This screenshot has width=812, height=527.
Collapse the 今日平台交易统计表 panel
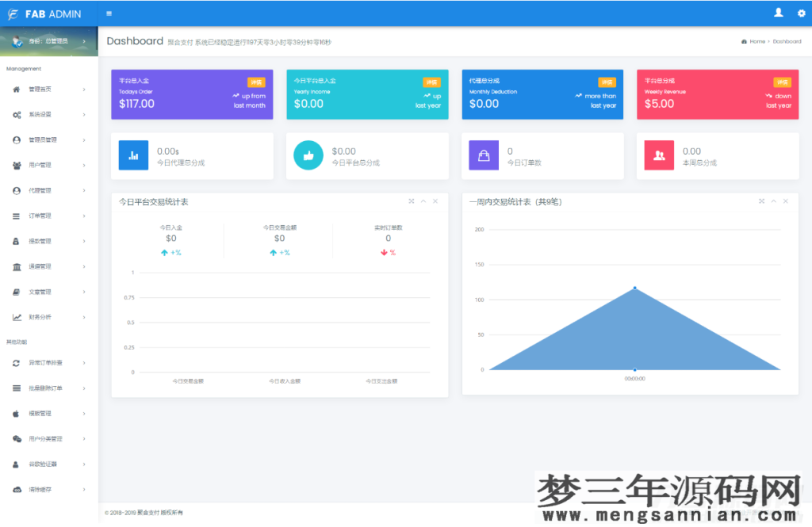tap(423, 201)
